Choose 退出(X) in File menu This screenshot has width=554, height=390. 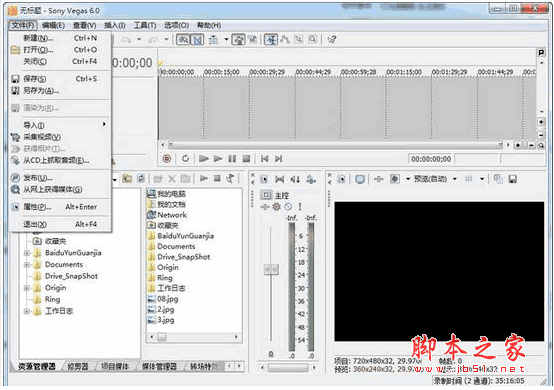[x=60, y=224]
